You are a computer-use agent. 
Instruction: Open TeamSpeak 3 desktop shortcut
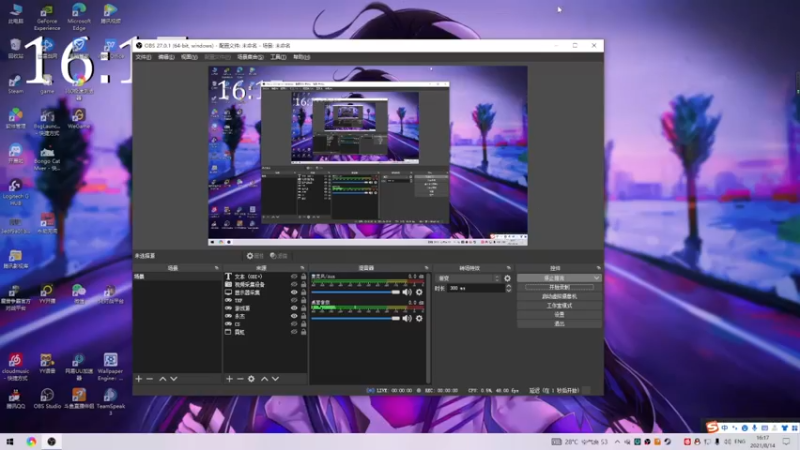coord(110,401)
